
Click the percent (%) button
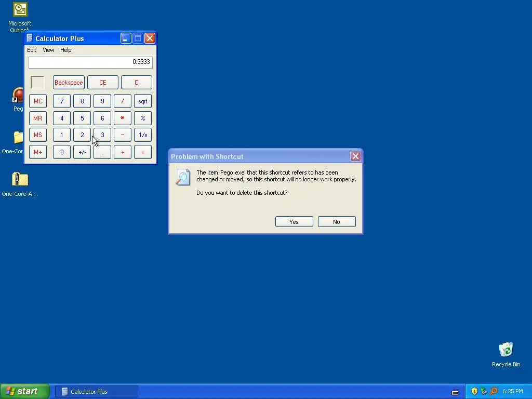pyautogui.click(x=143, y=118)
